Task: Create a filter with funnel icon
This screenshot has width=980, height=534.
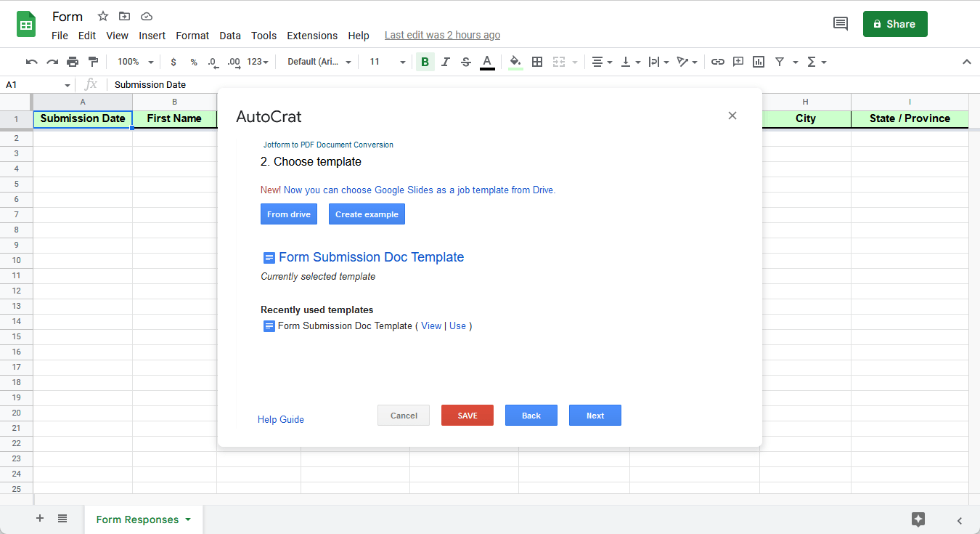Action: click(779, 62)
